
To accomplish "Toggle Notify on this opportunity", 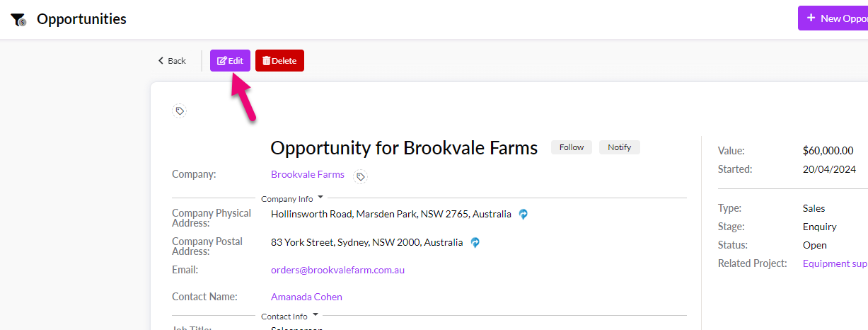I will point(620,147).
